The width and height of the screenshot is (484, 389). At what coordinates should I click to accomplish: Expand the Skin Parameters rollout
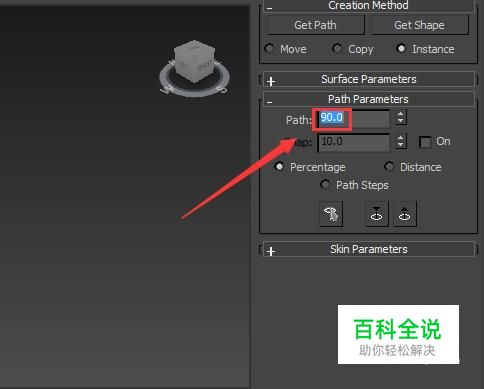click(x=369, y=249)
